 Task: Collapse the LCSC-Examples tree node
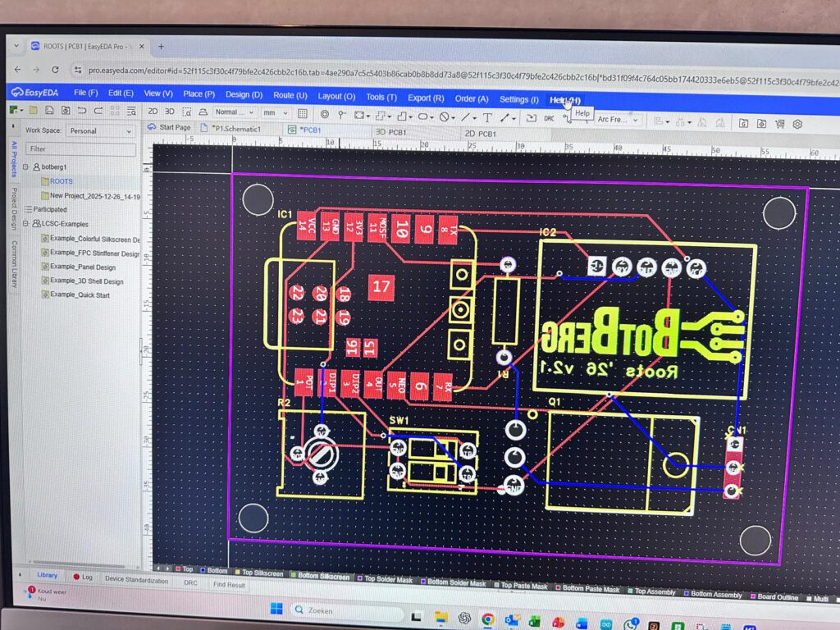26,224
